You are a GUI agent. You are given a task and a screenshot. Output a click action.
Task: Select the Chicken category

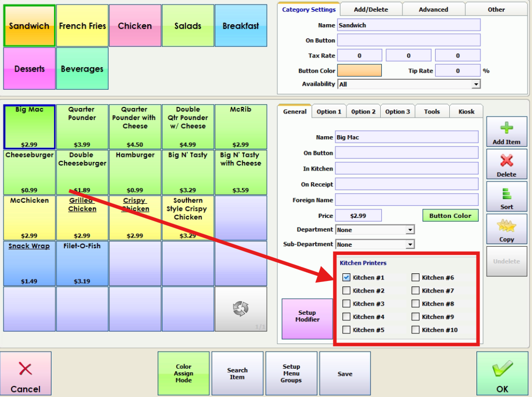click(x=135, y=25)
